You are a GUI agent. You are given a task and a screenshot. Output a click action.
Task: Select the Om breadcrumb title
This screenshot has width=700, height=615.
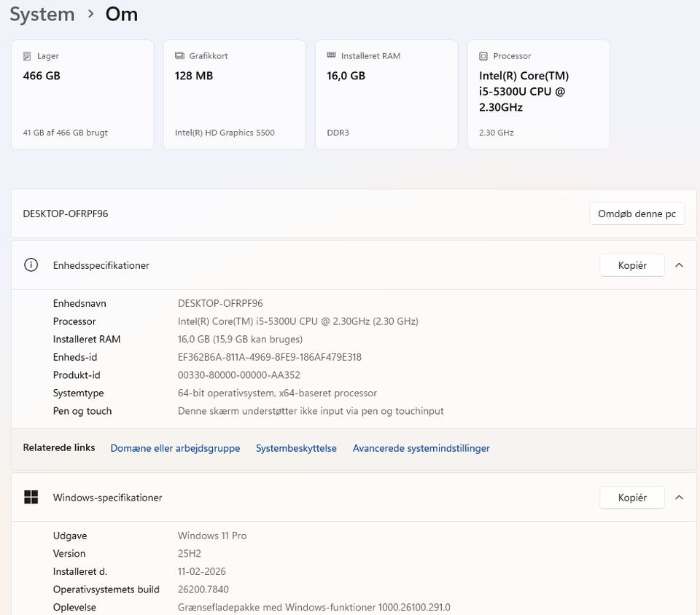(x=121, y=14)
